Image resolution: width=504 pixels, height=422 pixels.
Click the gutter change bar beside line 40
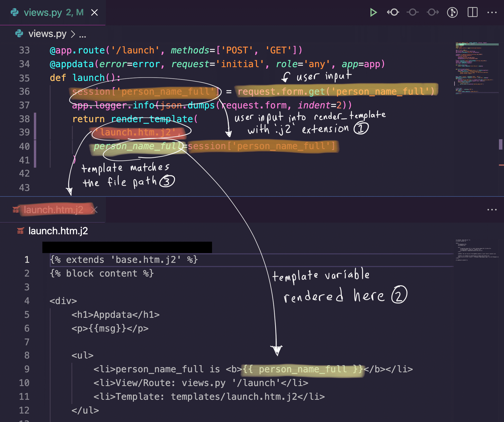[35, 146]
